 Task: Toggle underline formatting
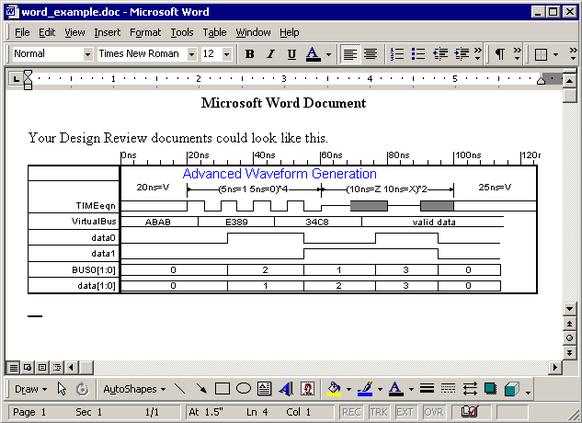[x=292, y=54]
